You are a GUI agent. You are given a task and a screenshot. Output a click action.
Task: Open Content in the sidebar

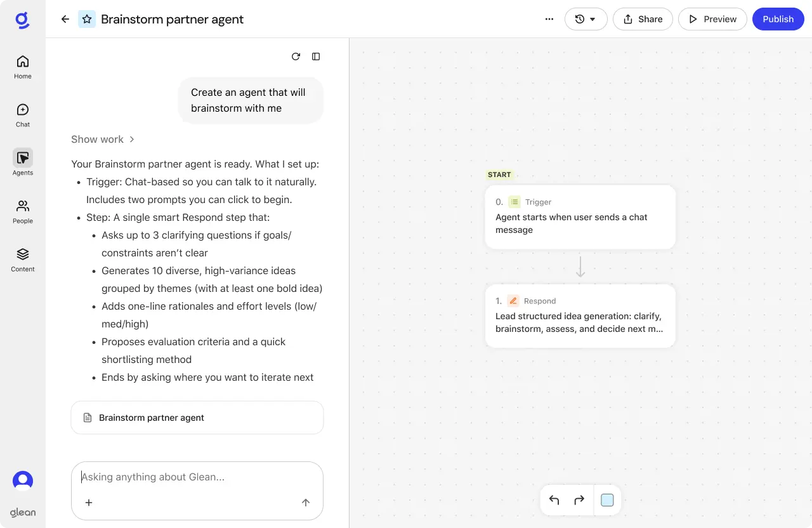tap(23, 260)
